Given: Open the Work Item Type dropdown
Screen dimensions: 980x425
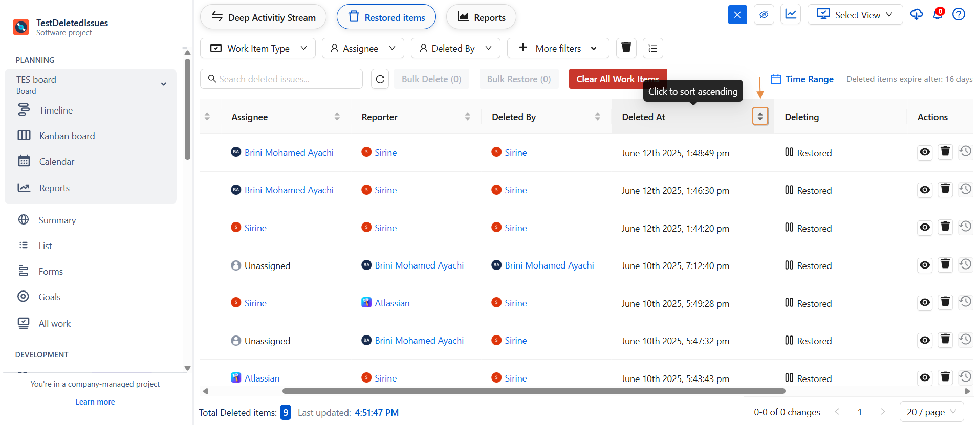Looking at the screenshot, I should pos(258,48).
